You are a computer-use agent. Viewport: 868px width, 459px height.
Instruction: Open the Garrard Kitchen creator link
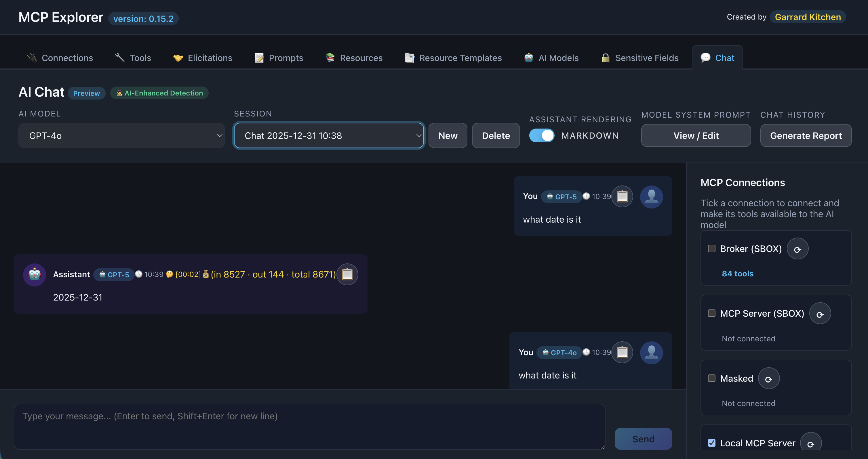[808, 17]
